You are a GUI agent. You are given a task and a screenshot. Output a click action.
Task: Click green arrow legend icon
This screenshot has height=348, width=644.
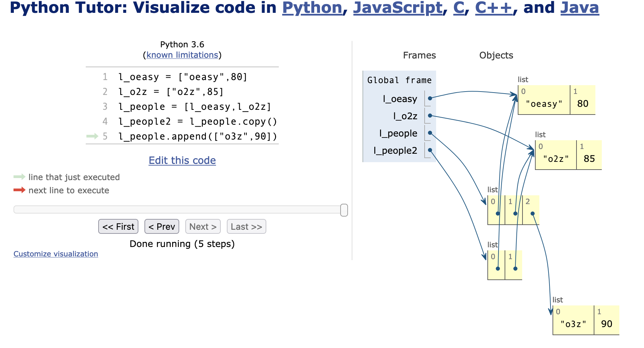20,177
